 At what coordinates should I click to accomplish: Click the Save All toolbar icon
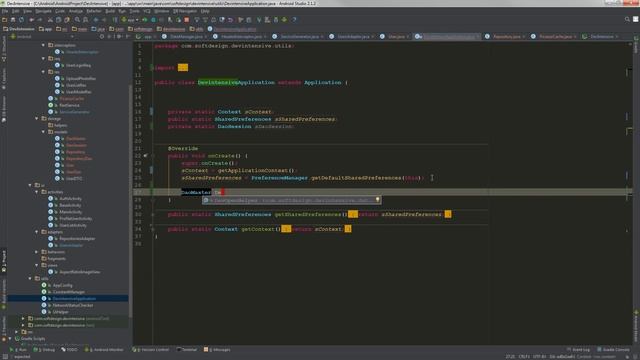(13, 20)
